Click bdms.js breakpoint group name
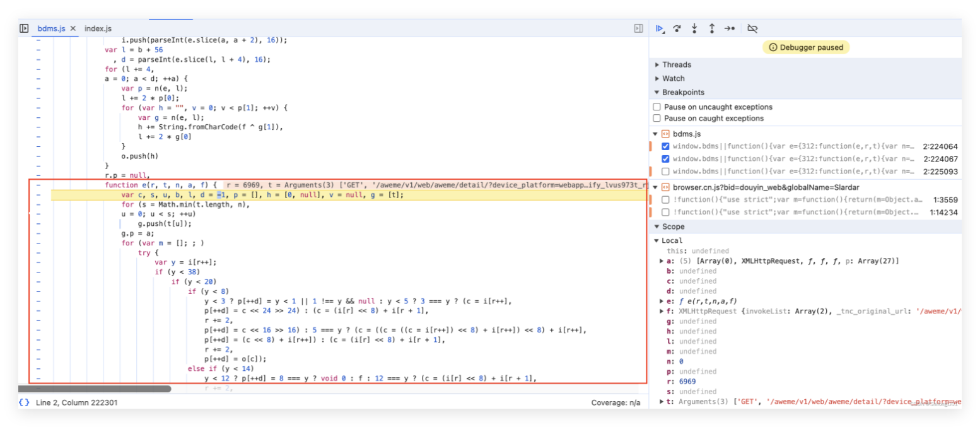 click(x=687, y=134)
